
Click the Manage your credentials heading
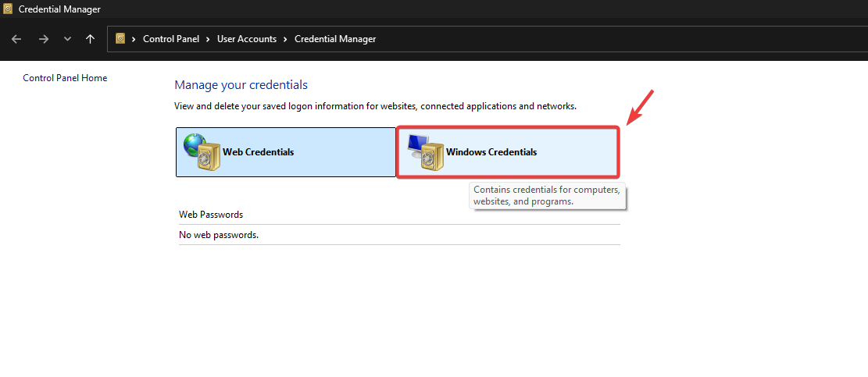coord(241,85)
